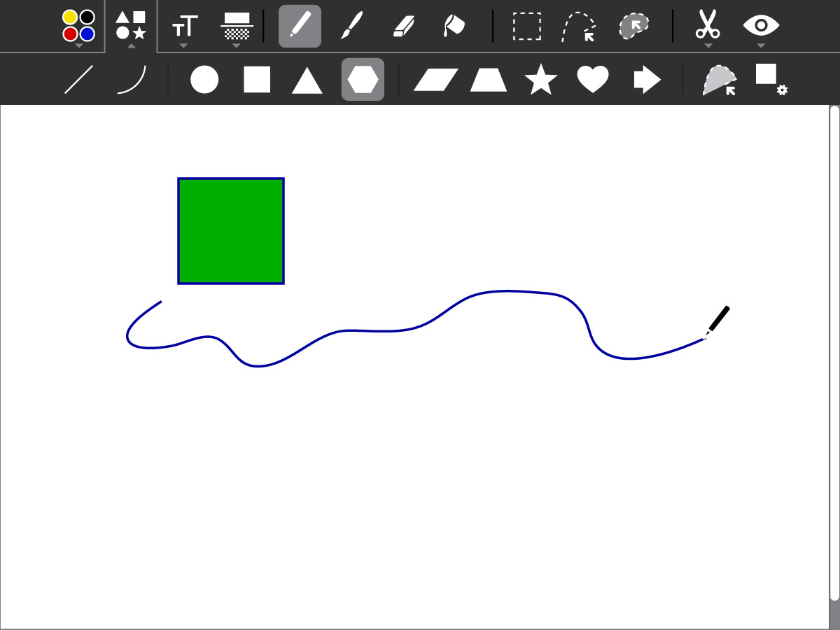Toggle the hexagon shape tool
This screenshot has height=630, width=840.
pyautogui.click(x=363, y=79)
